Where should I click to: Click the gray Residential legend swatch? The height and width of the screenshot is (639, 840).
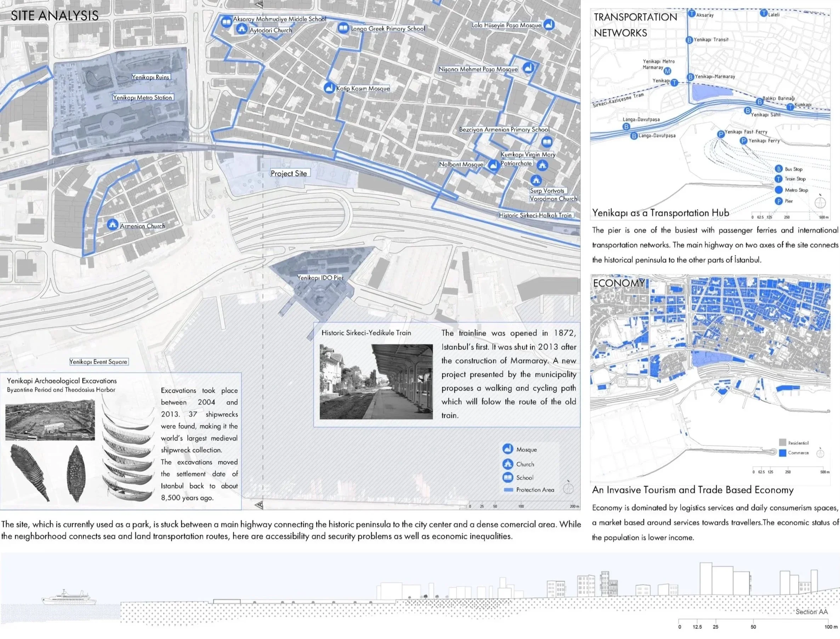click(782, 443)
